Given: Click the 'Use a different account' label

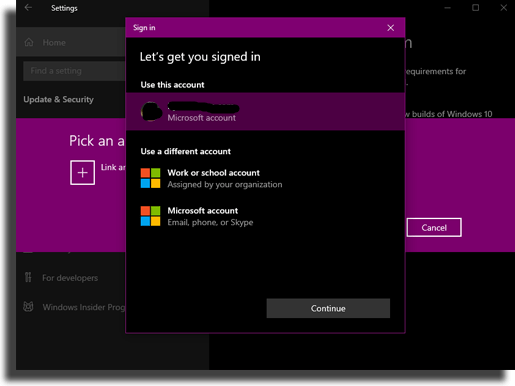Looking at the screenshot, I should tap(186, 151).
